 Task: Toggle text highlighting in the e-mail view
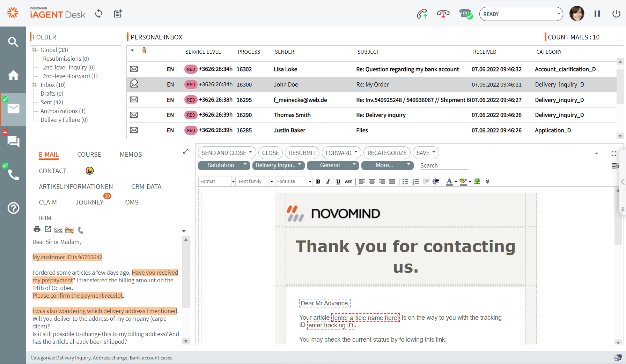(70, 230)
